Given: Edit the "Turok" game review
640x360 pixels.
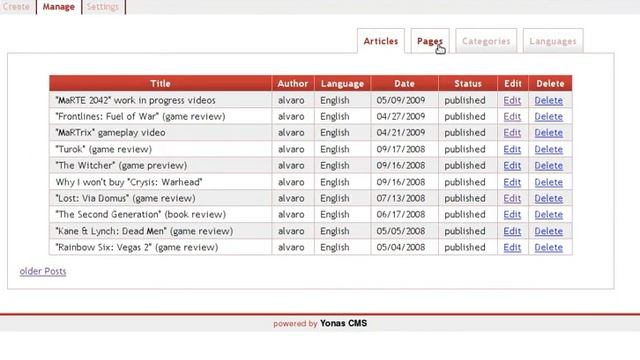Looking at the screenshot, I should tap(512, 149).
